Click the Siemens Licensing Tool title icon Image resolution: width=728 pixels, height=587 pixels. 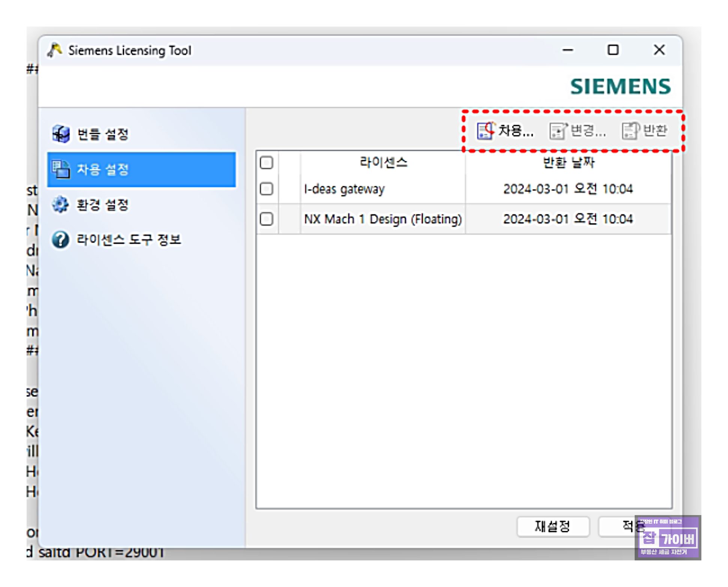point(55,50)
